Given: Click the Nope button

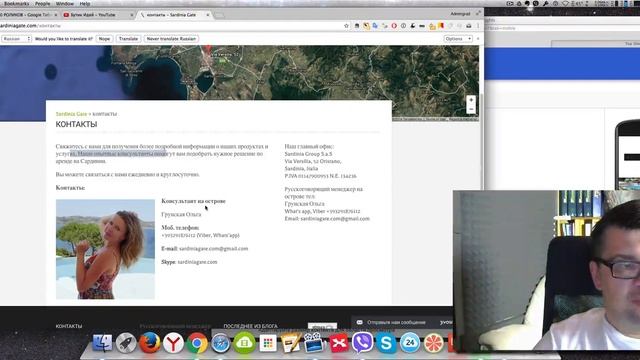Looking at the screenshot, I should 104,39.
